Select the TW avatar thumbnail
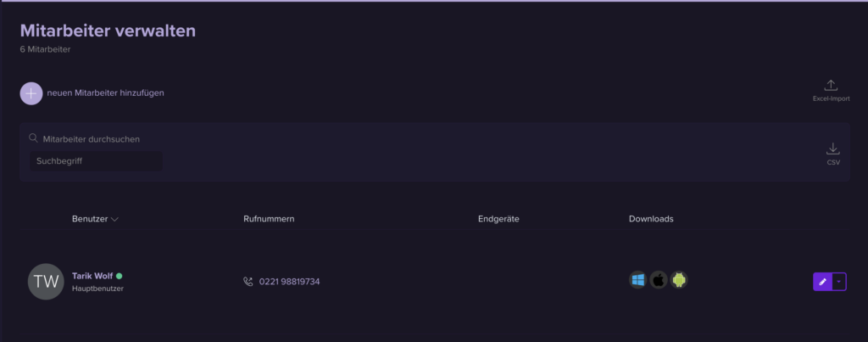The height and width of the screenshot is (342, 868). click(x=46, y=282)
